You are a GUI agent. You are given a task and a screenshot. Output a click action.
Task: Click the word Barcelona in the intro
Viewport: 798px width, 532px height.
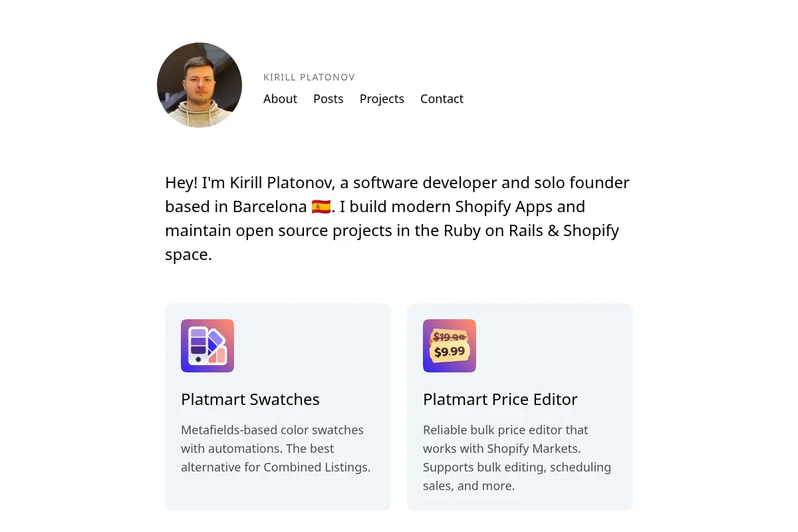[x=269, y=207]
